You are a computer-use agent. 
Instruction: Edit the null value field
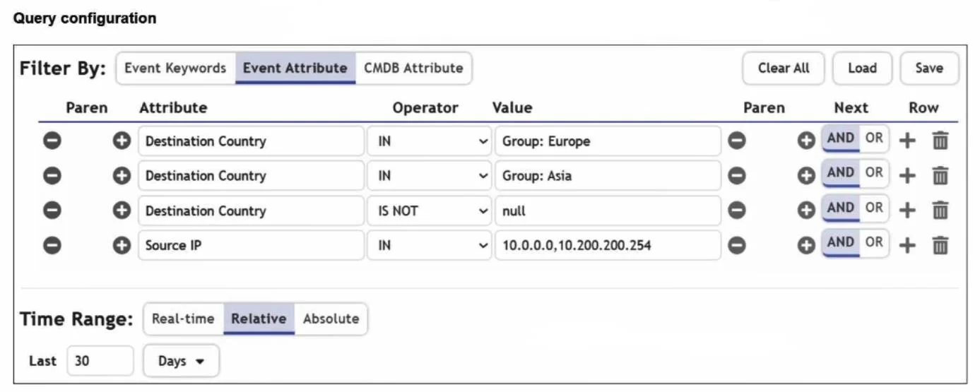pos(608,210)
